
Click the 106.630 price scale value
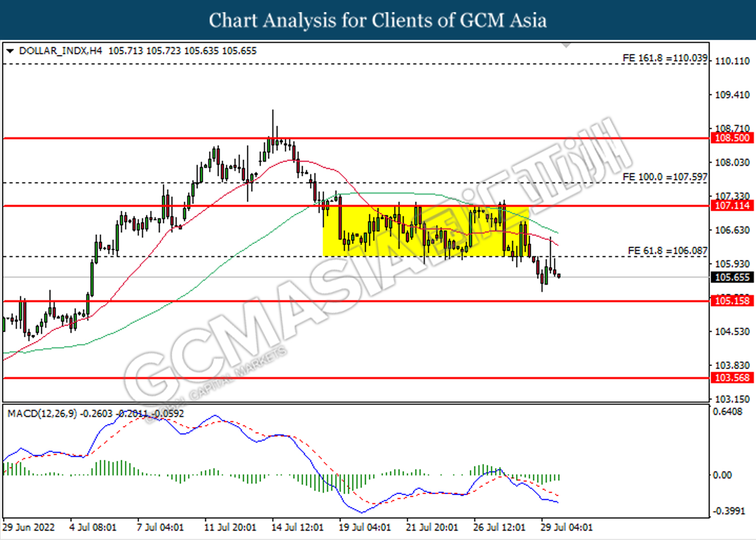(732, 230)
